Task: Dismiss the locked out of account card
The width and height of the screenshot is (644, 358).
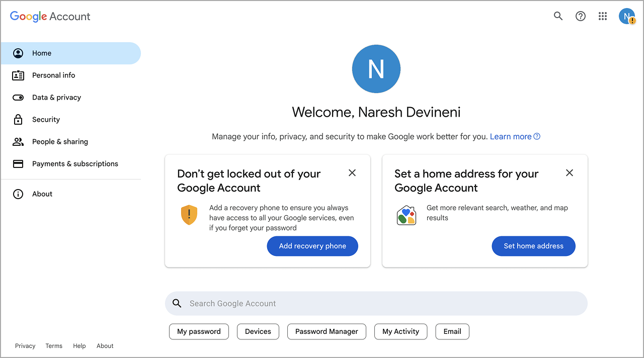Action: point(352,173)
